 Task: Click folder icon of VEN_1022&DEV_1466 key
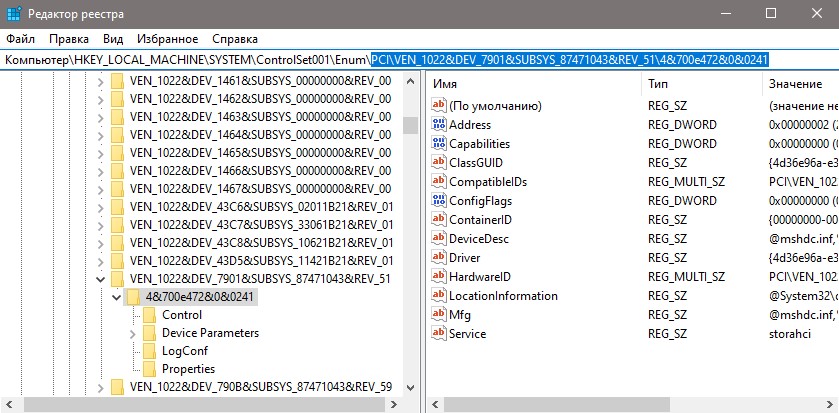(x=117, y=171)
